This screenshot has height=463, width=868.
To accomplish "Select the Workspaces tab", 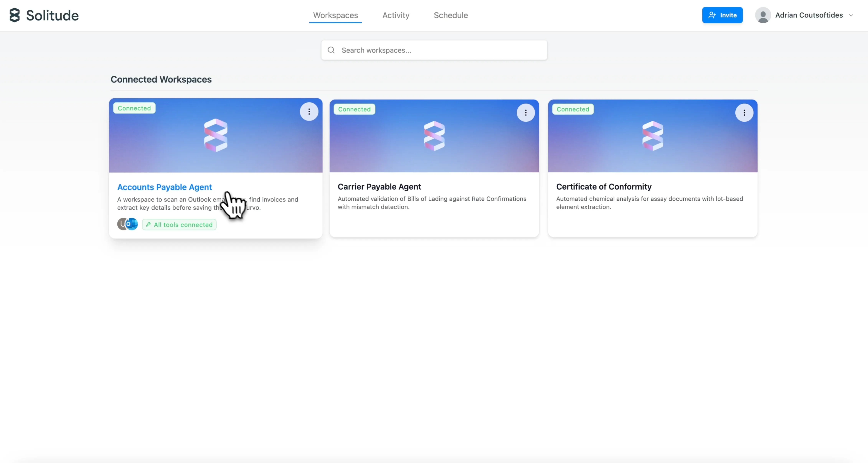I will point(335,15).
